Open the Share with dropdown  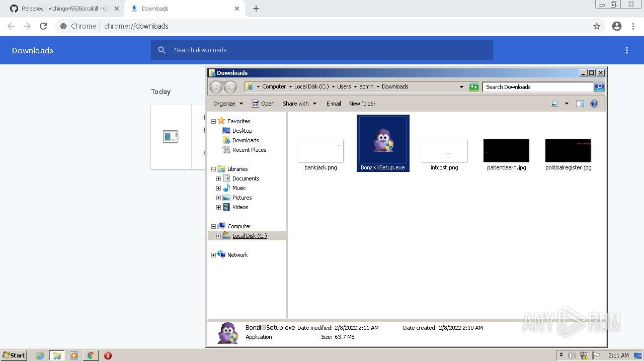[x=300, y=104]
